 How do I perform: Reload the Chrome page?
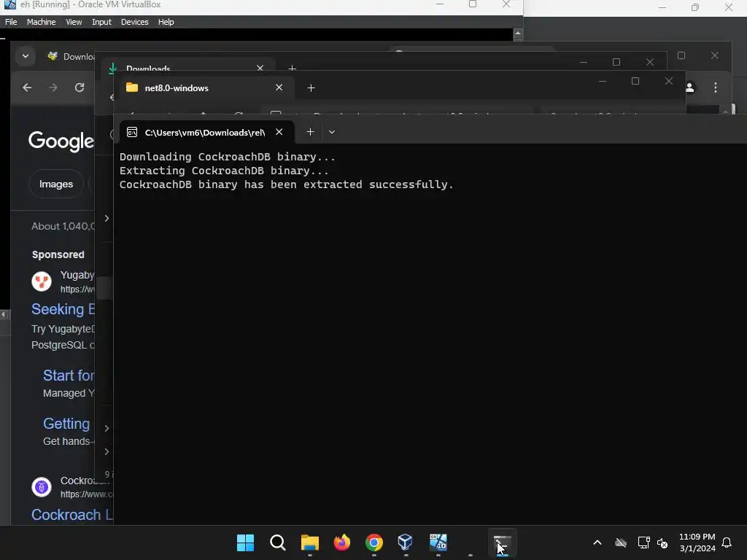click(x=79, y=87)
